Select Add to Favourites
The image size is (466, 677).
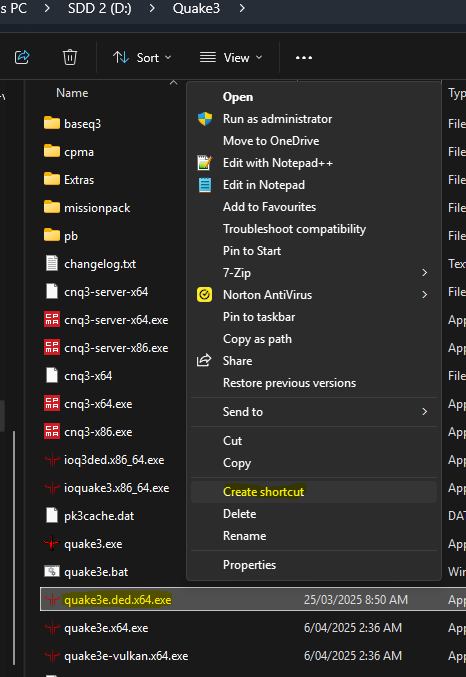(x=269, y=207)
